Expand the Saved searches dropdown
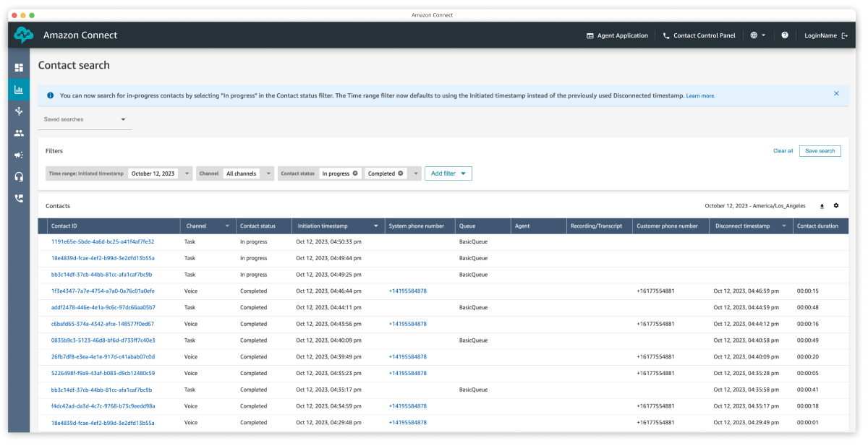868x446 pixels. [123, 120]
